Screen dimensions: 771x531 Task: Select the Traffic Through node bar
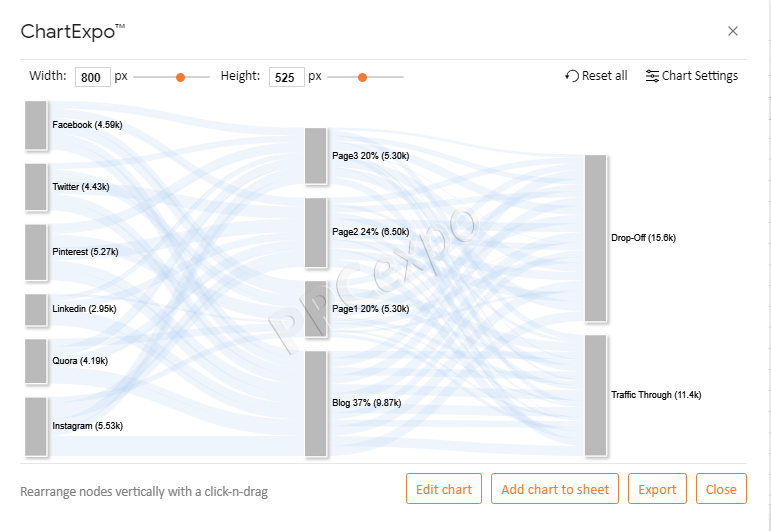click(x=595, y=395)
